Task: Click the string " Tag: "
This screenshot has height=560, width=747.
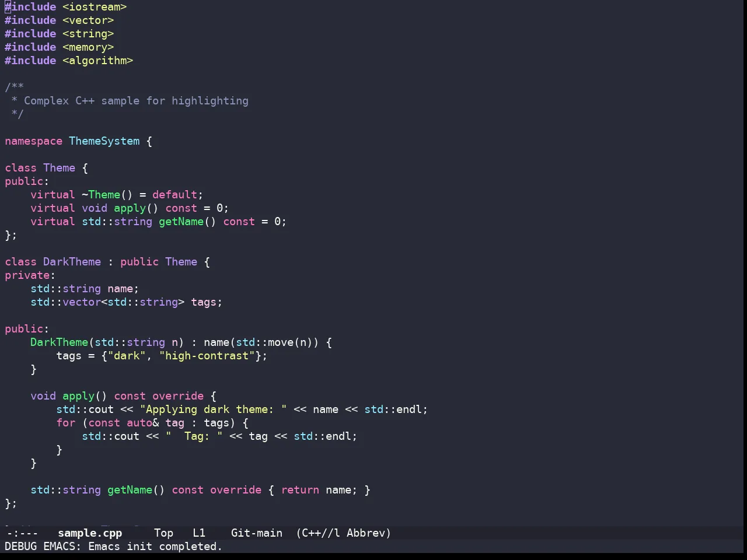Action: [x=194, y=436]
